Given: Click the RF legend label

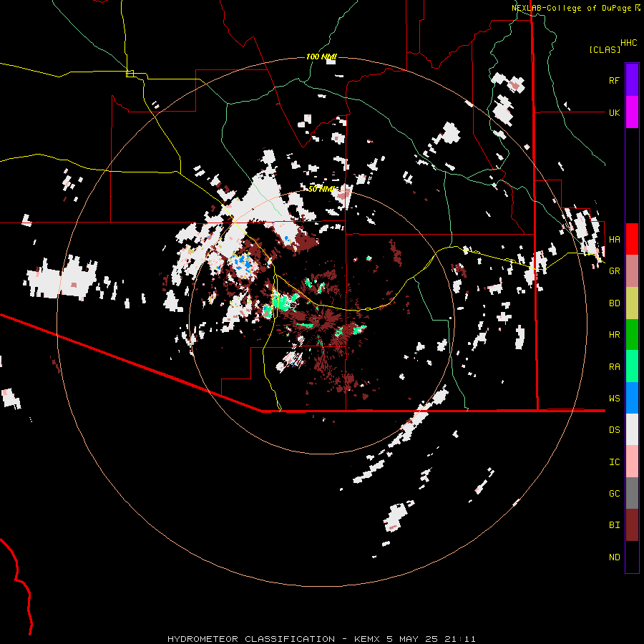Looking at the screenshot, I should pyautogui.click(x=614, y=80).
